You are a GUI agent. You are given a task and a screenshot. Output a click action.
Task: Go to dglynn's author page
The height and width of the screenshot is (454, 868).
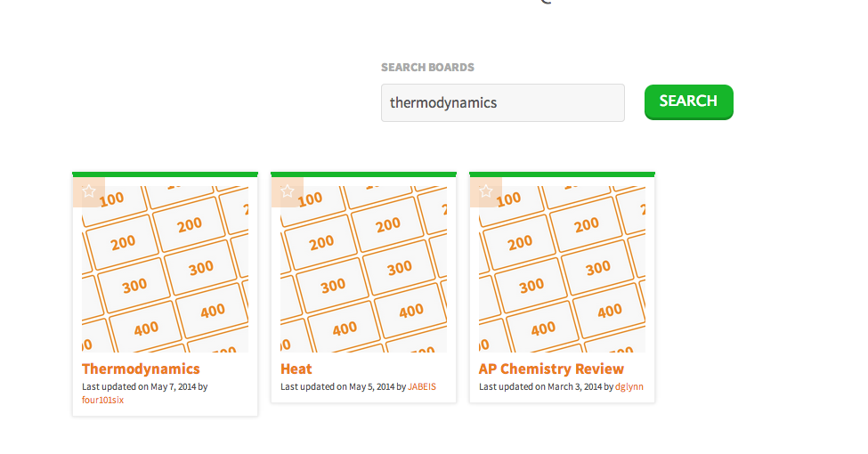pos(629,386)
